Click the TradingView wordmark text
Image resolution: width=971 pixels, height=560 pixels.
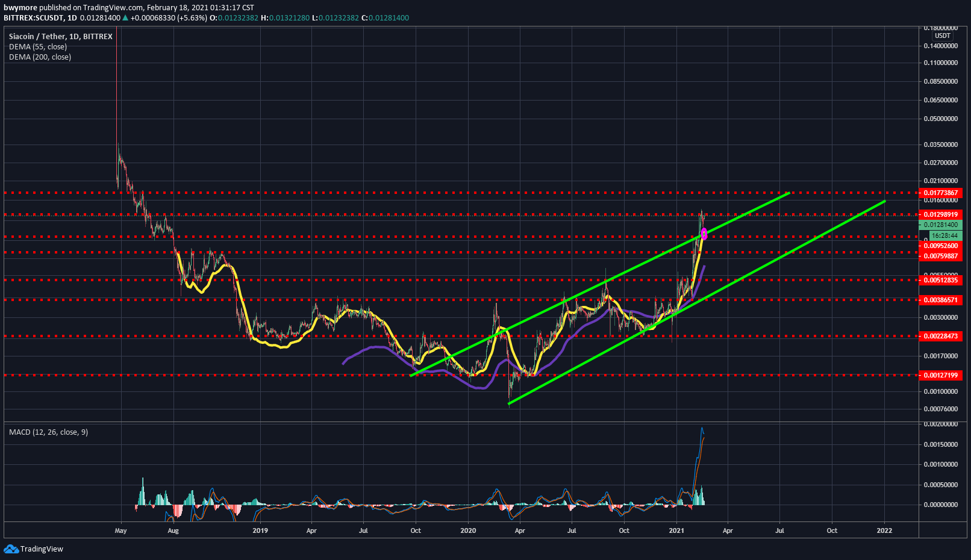click(x=42, y=549)
